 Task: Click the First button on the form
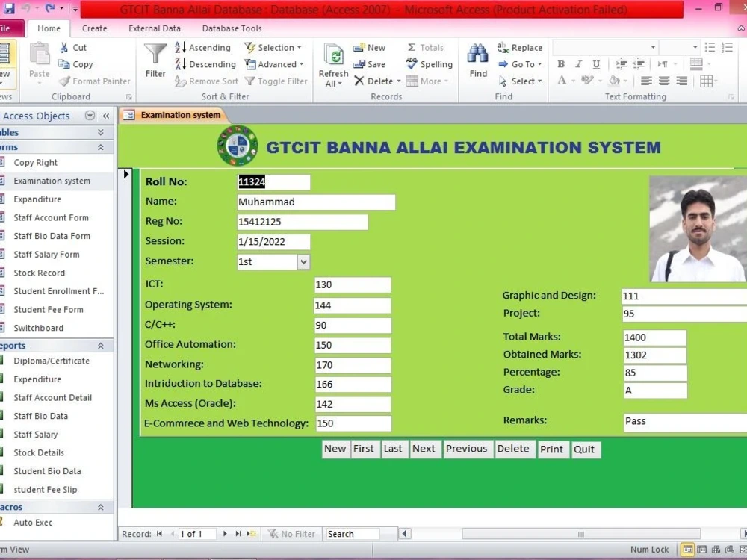[364, 449]
